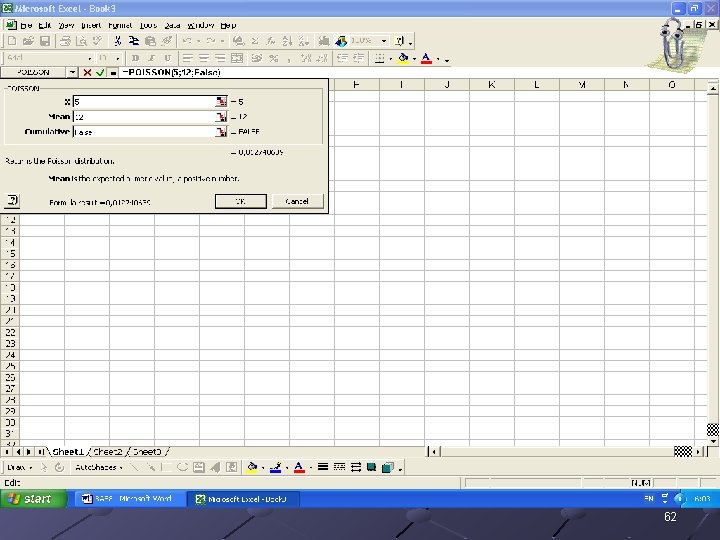
Task: Click the Arrow Style icon in Drawing toolbar
Action: click(x=355, y=467)
